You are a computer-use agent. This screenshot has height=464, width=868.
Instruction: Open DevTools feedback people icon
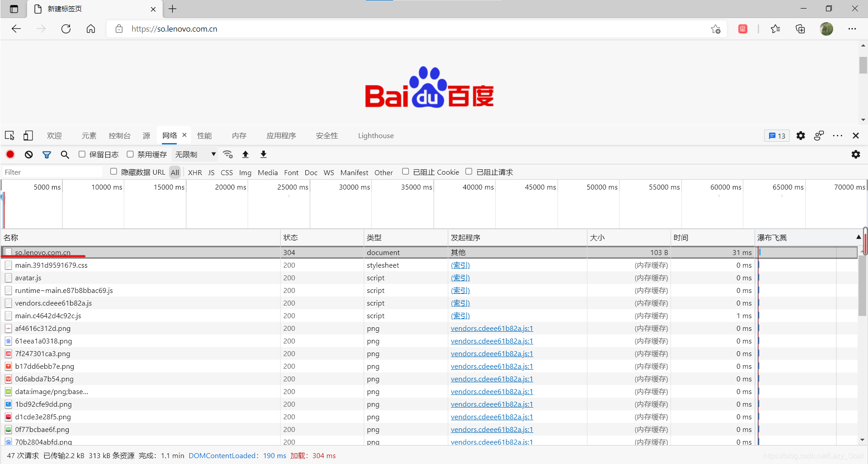point(819,135)
